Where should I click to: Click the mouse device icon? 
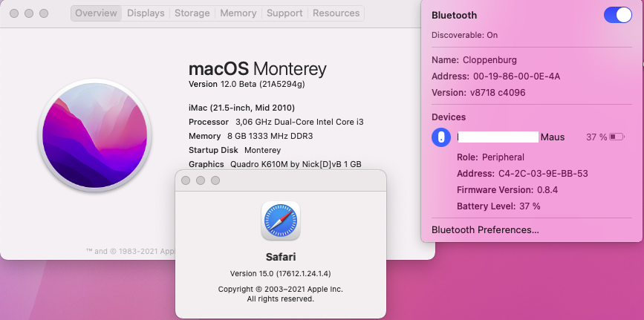[x=441, y=137]
